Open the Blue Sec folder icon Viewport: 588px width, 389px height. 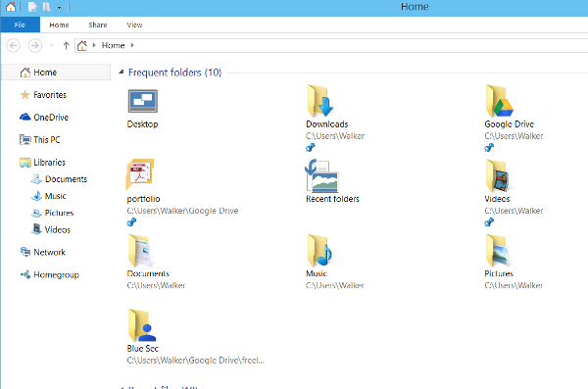142,325
